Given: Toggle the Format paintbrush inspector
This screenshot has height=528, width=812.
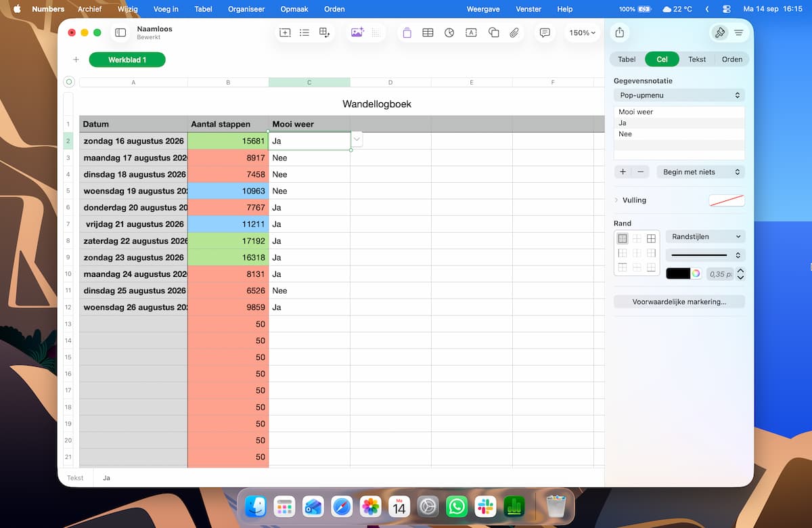Looking at the screenshot, I should [720, 32].
